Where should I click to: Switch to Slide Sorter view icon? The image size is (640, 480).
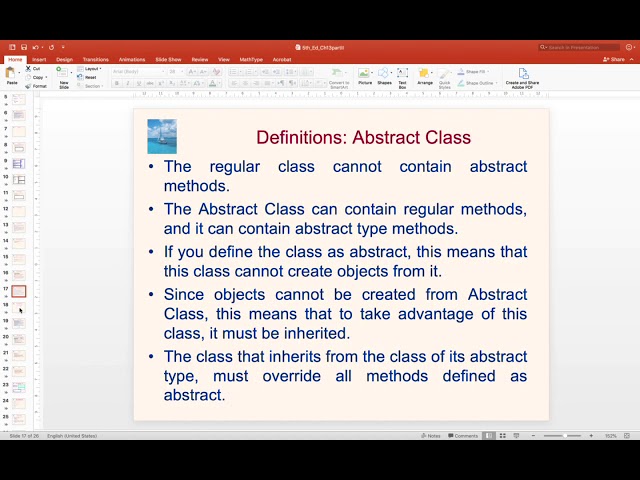pos(503,436)
